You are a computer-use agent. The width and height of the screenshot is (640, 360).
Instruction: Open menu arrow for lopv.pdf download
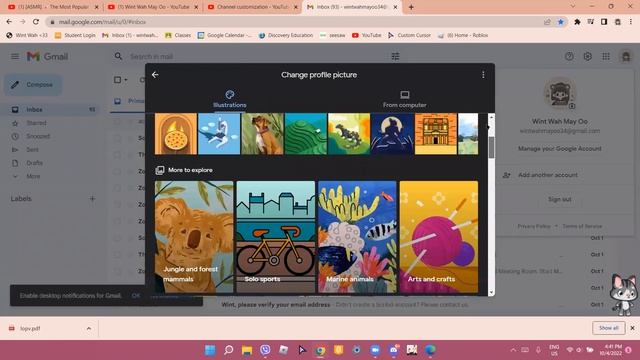(89, 328)
